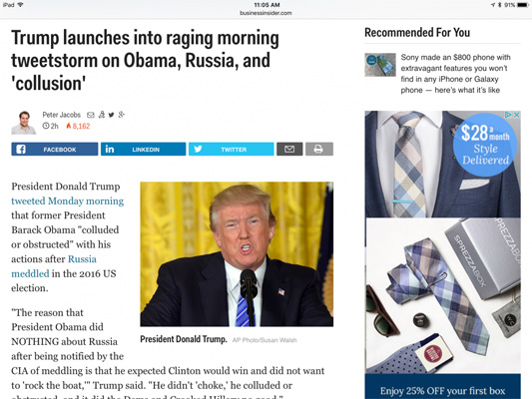Viewport: 532px width, 399px height.
Task: Open author's Twitter bird icon
Action: tap(111, 115)
